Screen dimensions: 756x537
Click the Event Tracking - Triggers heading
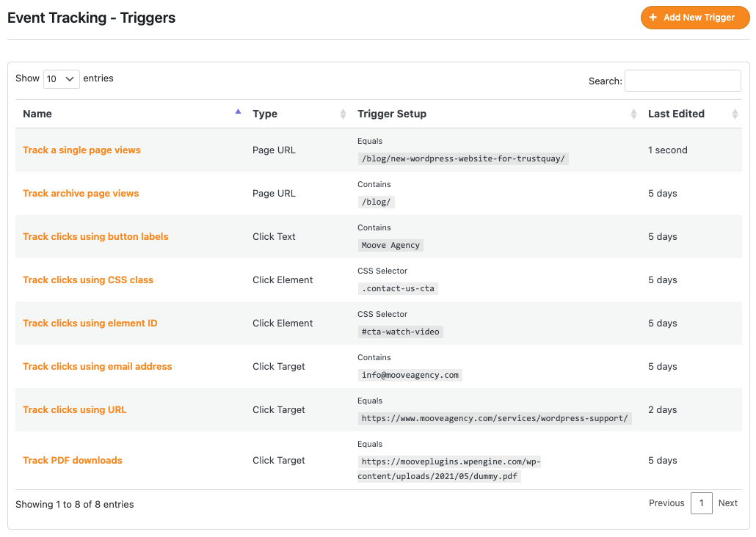coord(92,18)
